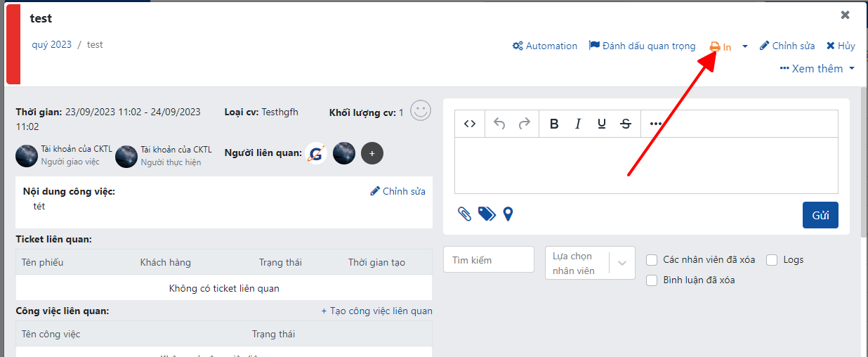Apply strikethrough formatting in editor
Image resolution: width=868 pixels, height=357 pixels.
(x=626, y=124)
